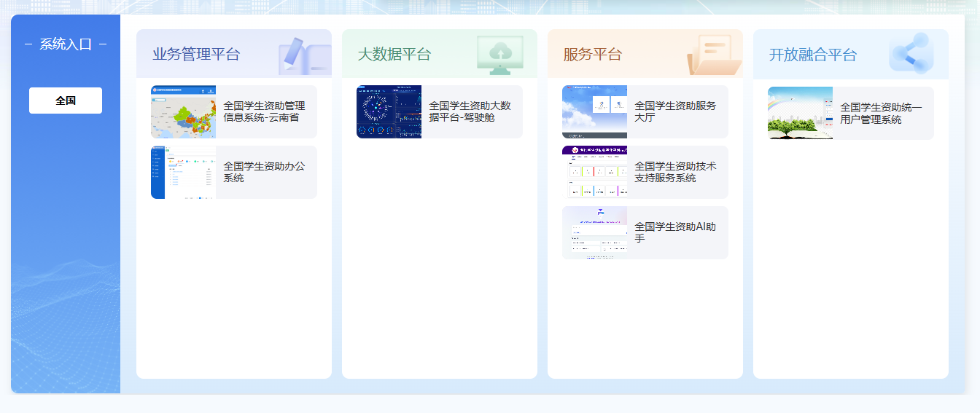Open the tree thumbnail for 用户管理系统
980x413 pixels.
pyautogui.click(x=800, y=113)
